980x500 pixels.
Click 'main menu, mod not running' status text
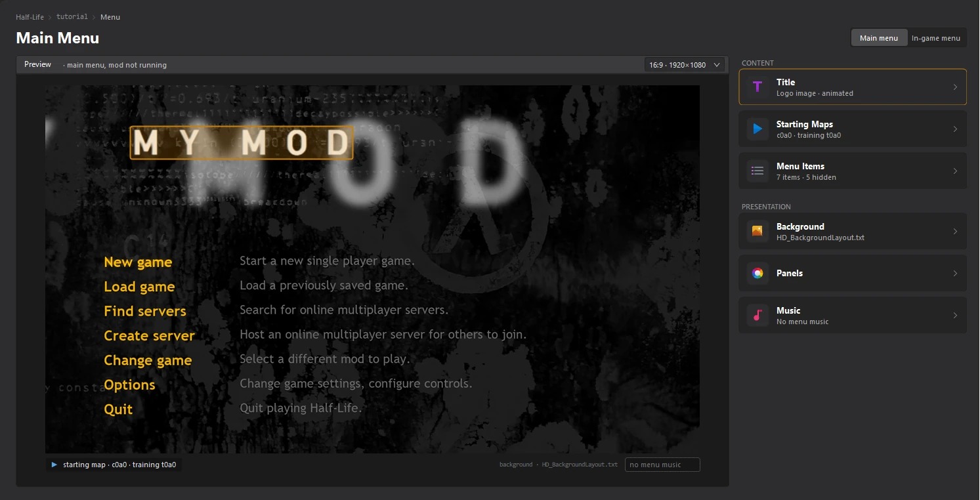116,65
